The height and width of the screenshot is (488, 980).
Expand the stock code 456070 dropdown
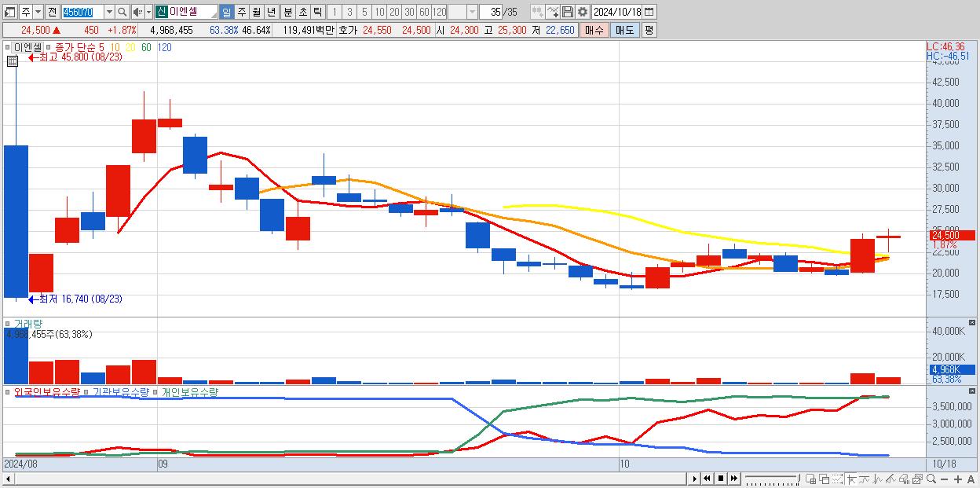[x=109, y=12]
